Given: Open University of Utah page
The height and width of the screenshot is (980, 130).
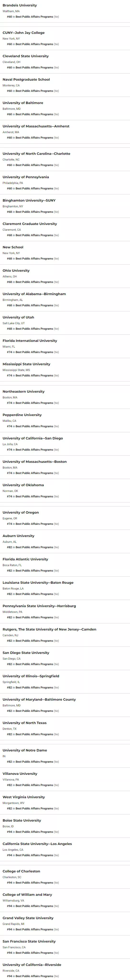Looking at the screenshot, I should 18,317.
